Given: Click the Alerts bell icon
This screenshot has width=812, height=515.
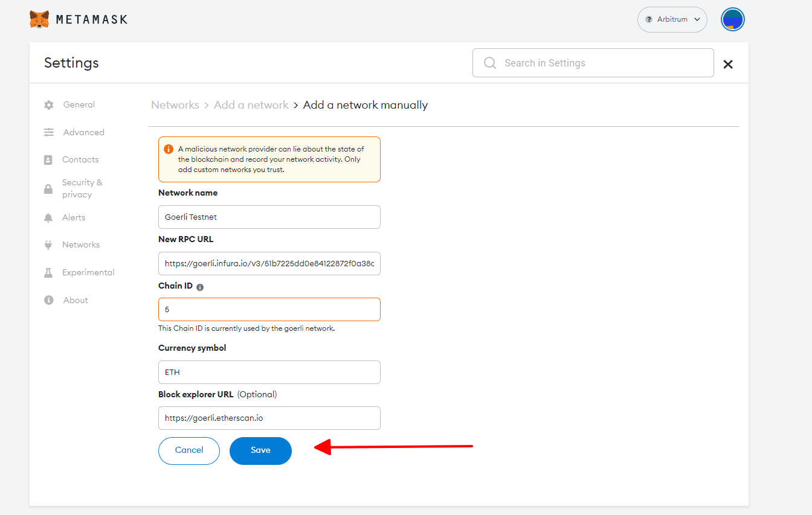Looking at the screenshot, I should tap(48, 218).
